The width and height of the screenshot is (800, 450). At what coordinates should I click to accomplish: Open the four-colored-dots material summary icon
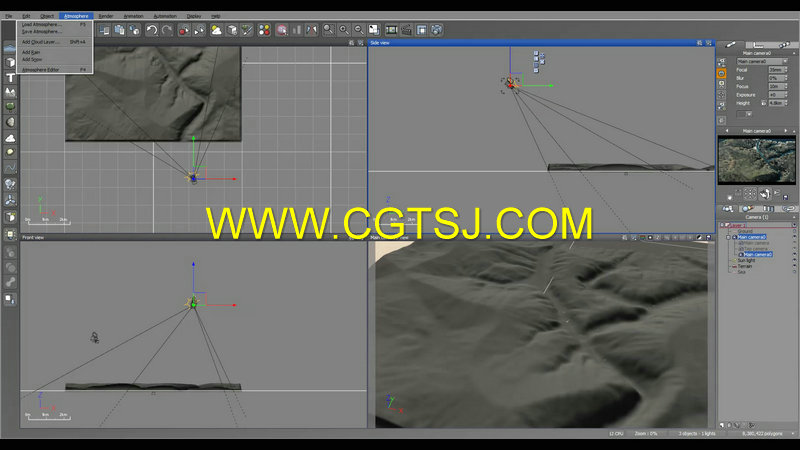click(264, 30)
